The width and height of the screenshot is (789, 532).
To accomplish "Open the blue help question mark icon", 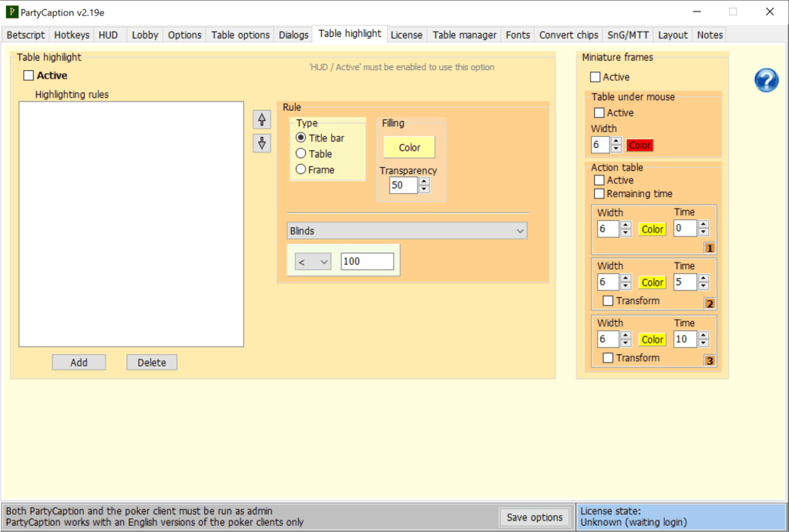I will pyautogui.click(x=766, y=80).
